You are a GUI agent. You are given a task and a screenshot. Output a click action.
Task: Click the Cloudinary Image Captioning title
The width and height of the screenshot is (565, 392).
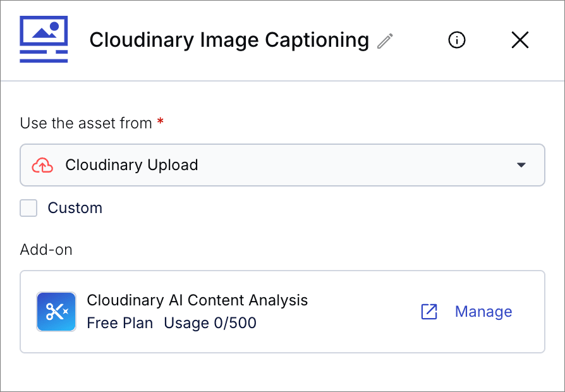click(229, 40)
